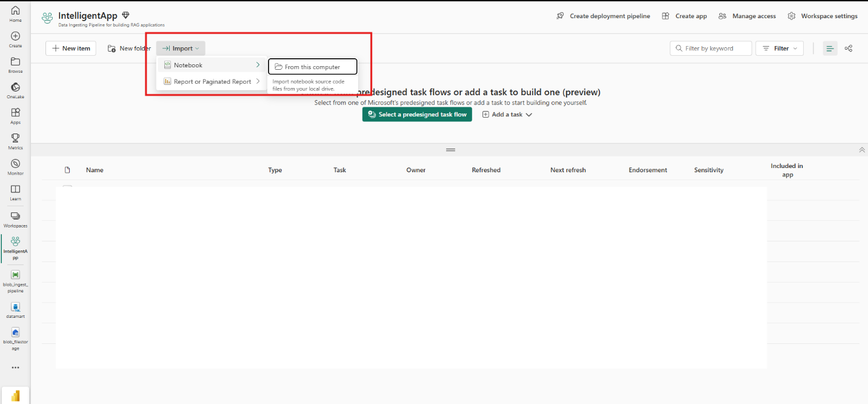868x404 pixels.
Task: Open the Metrics trophy icon
Action: tap(15, 141)
